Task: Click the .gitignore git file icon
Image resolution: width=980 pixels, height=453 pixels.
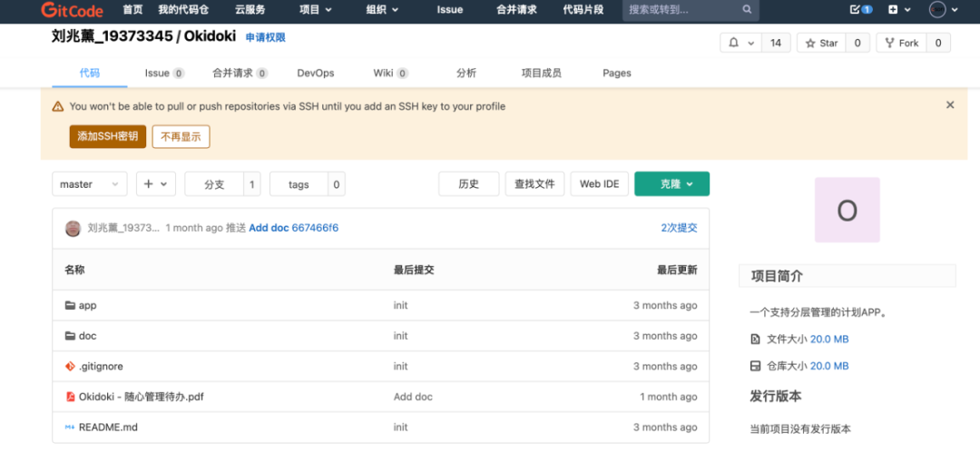Action: (70, 366)
